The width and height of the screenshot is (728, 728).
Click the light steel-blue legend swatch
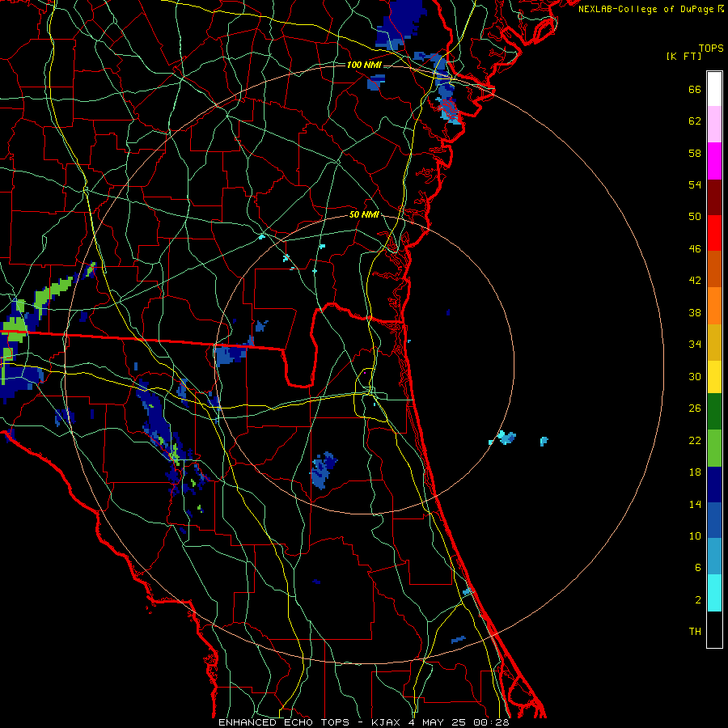click(714, 557)
